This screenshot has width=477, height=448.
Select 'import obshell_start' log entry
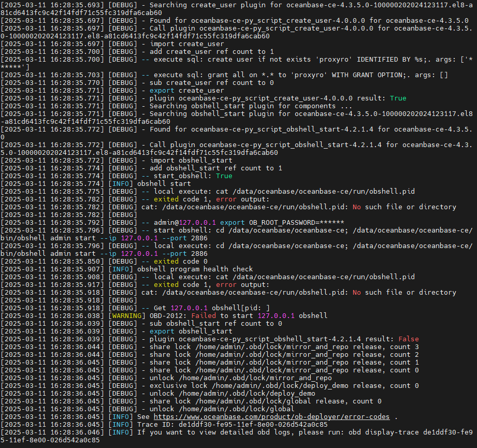tap(191, 160)
